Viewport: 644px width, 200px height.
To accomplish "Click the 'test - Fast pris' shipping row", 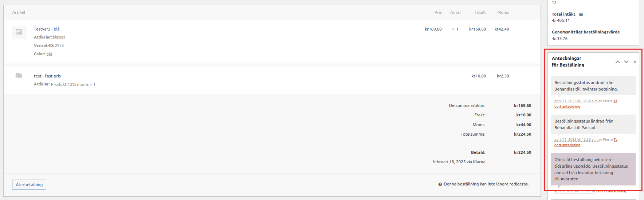I will pos(47,76).
